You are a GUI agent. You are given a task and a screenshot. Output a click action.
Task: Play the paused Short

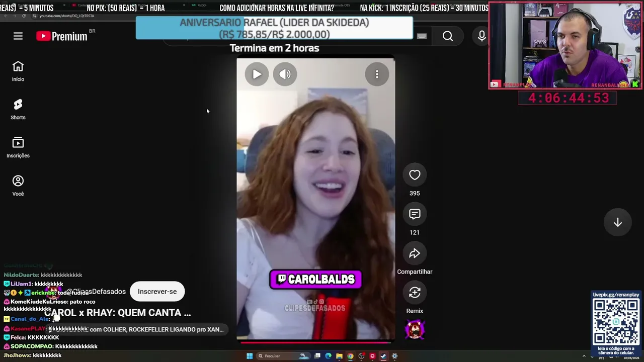pyautogui.click(x=257, y=74)
